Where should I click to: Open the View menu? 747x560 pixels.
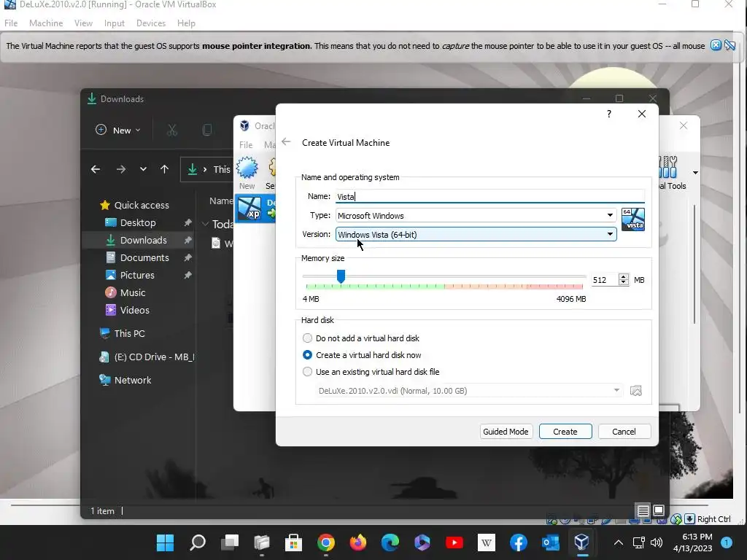point(83,23)
